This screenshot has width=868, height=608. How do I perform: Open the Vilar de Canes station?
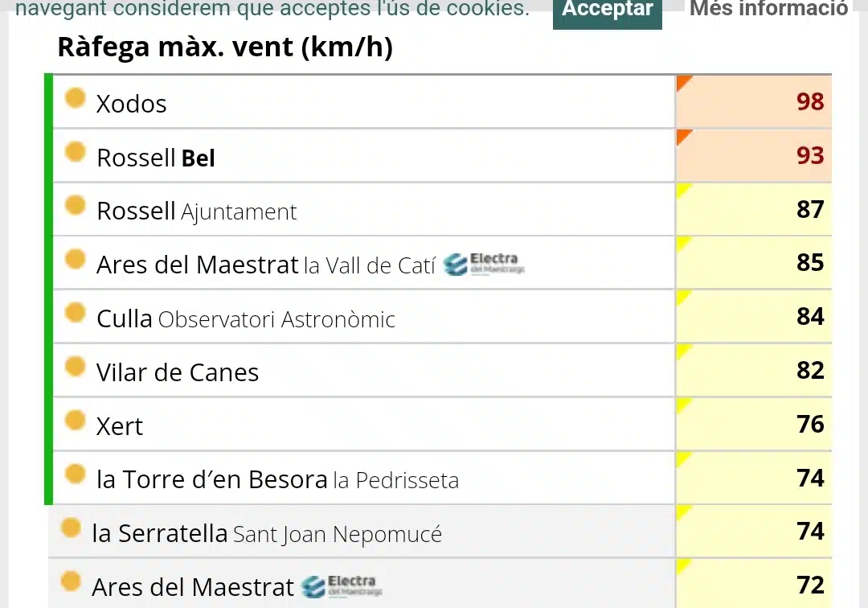(177, 372)
